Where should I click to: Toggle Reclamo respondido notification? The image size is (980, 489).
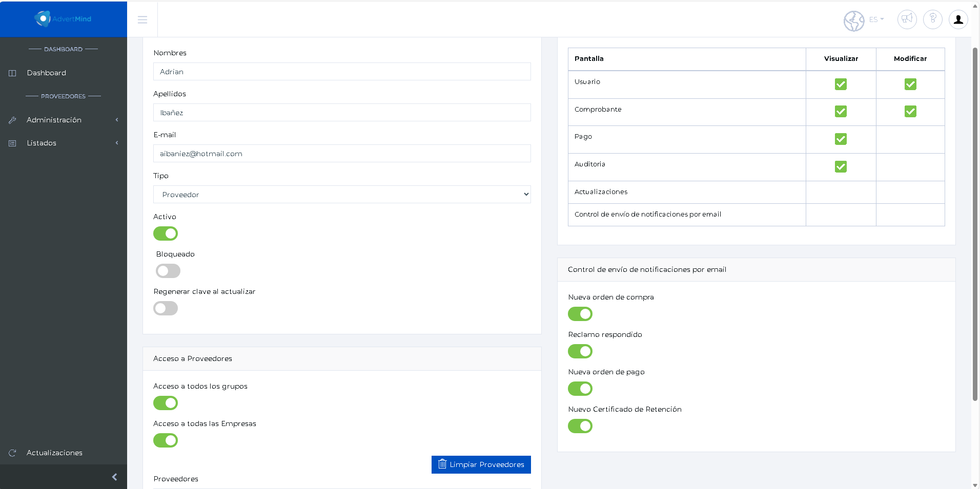(x=580, y=351)
